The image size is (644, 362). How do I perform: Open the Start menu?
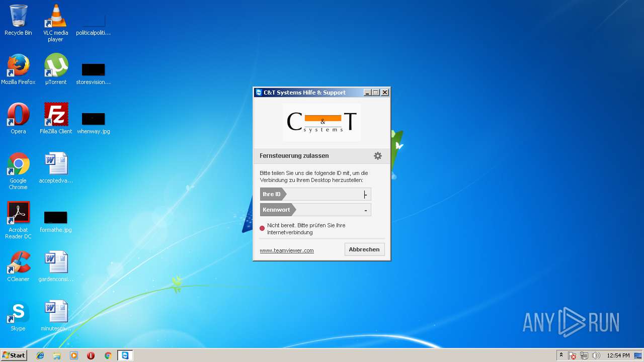tap(14, 355)
